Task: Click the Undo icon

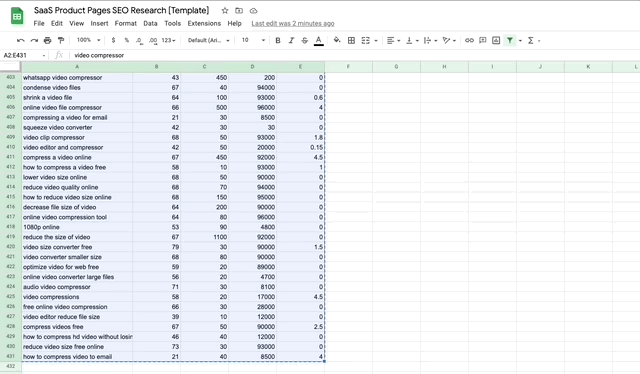Action: point(20,40)
